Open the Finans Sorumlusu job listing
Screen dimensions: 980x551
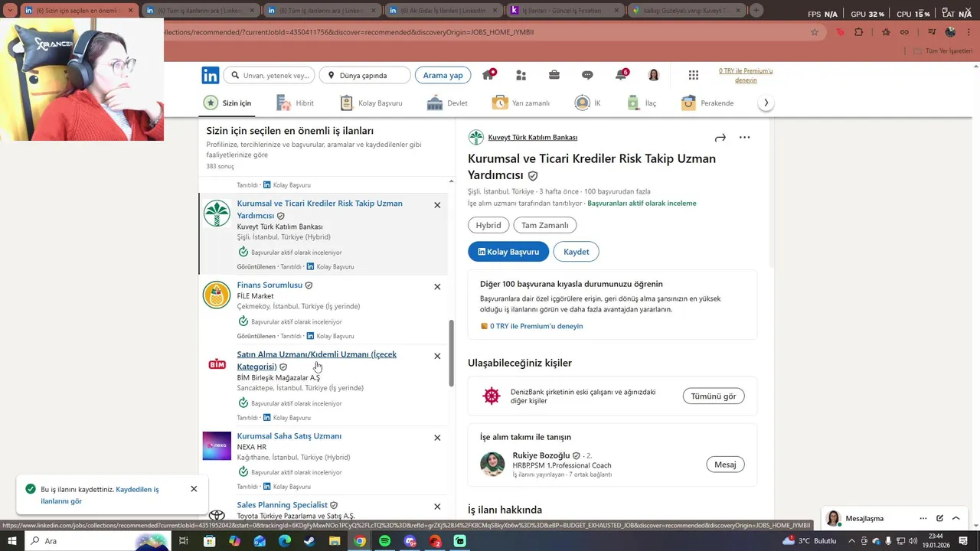pos(269,285)
